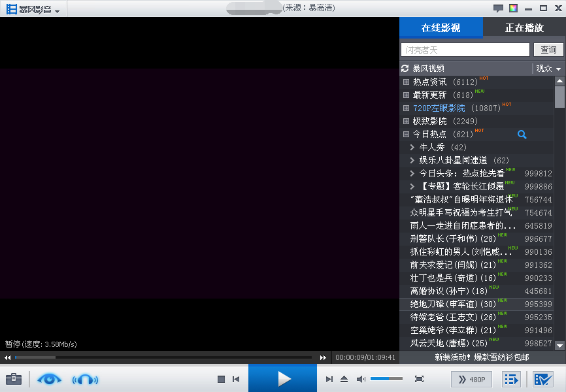Viewport: 566px width, 392px height.
Task: Click the playback time display 00:00:09/01:09:41
Action: 365,357
